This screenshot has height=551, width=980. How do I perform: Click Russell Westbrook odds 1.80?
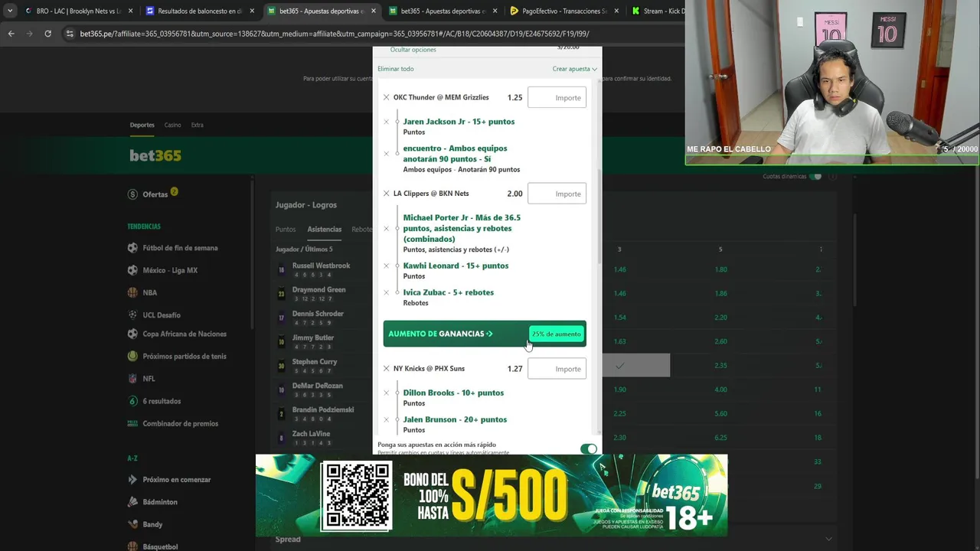pyautogui.click(x=720, y=269)
